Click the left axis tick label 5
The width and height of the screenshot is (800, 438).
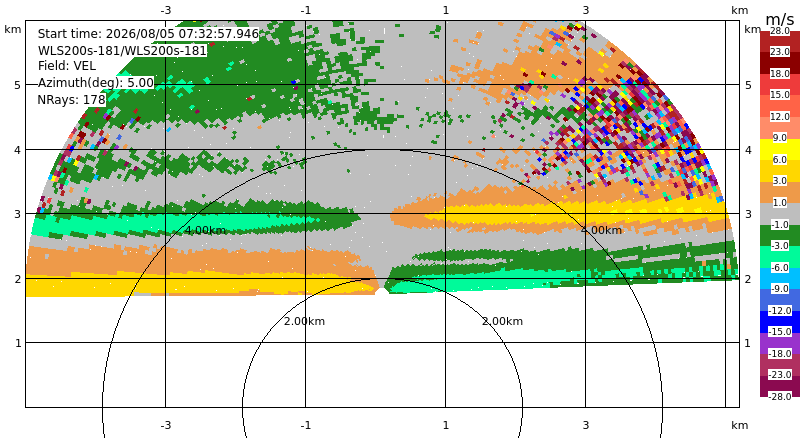click(18, 85)
